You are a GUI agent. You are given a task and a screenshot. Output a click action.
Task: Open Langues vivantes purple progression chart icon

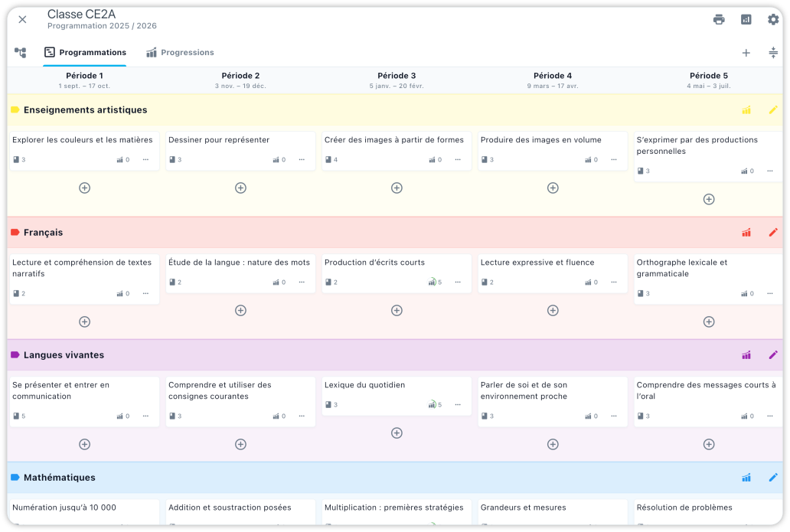tap(746, 355)
